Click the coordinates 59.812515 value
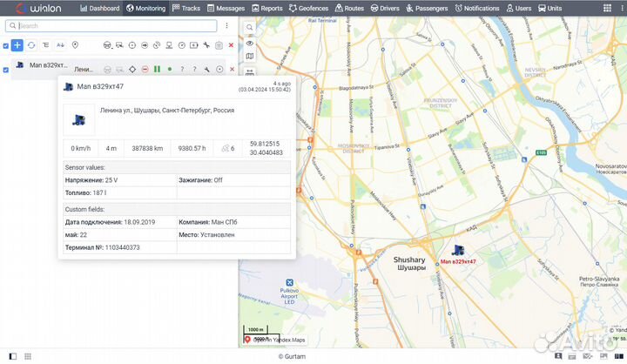Screen dimensions: 627x364 tap(265, 144)
